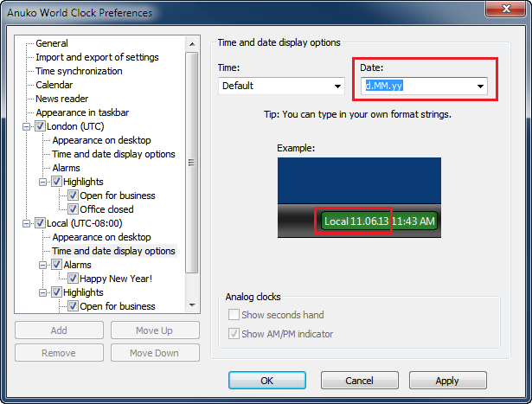
Task: Click the Show seconds hand checkbox
Action: point(234,315)
